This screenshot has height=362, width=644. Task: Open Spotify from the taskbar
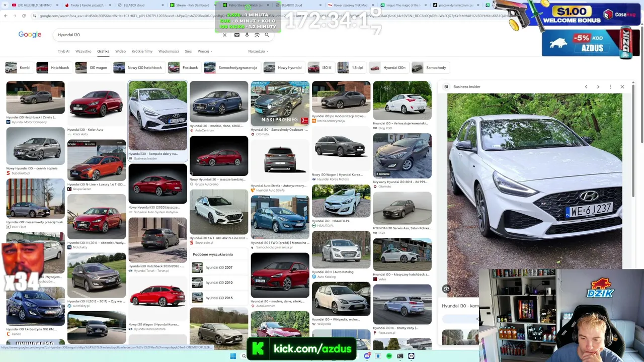click(x=389, y=356)
